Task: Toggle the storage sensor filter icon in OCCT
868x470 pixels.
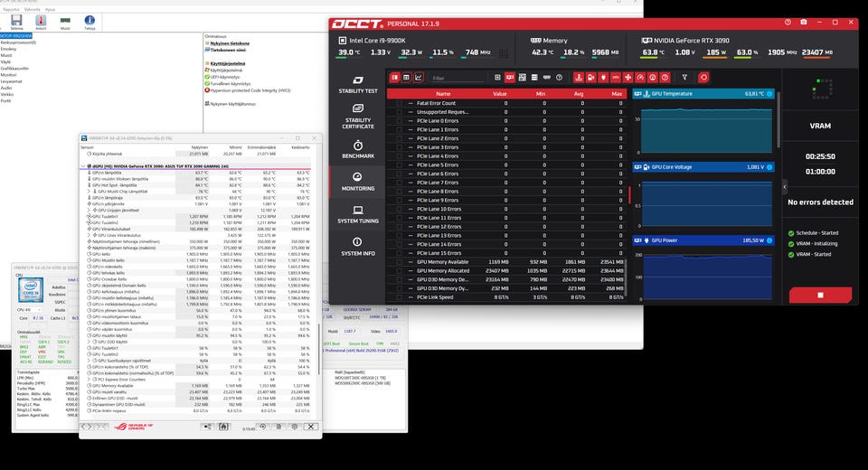Action: [x=534, y=78]
